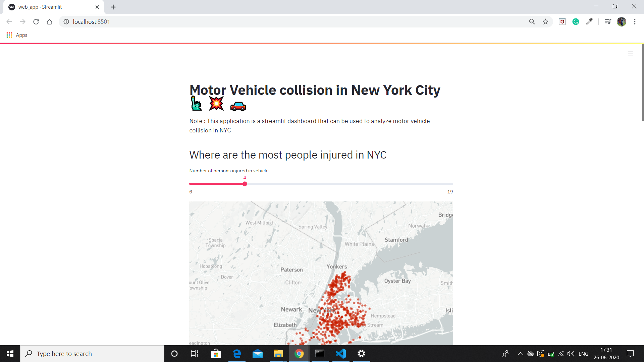The width and height of the screenshot is (644, 362).
Task: Show hidden system tray icons
Action: point(520,354)
